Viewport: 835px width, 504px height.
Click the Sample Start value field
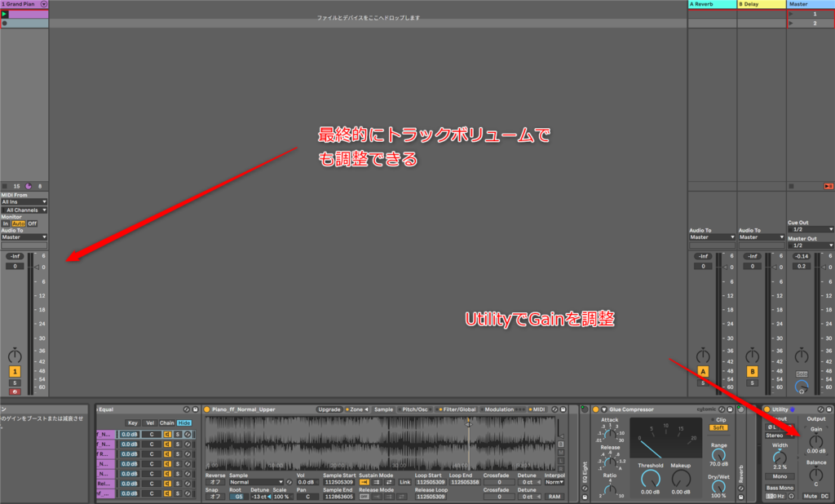tap(338, 482)
